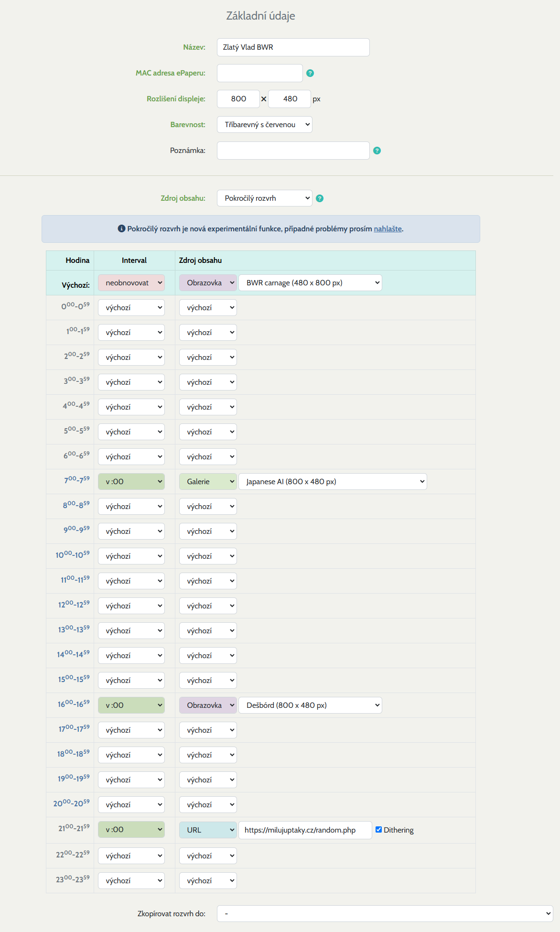Click info icon in experimental feature notice

tap(121, 229)
